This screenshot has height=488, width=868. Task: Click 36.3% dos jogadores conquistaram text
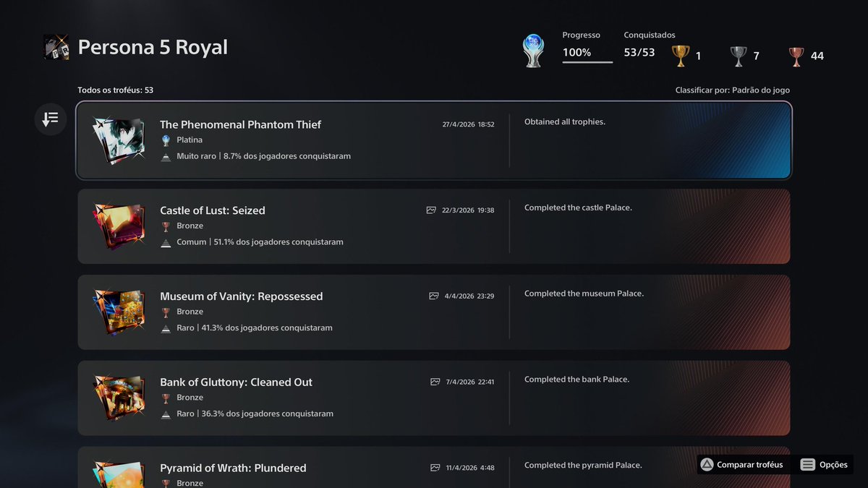268,414
